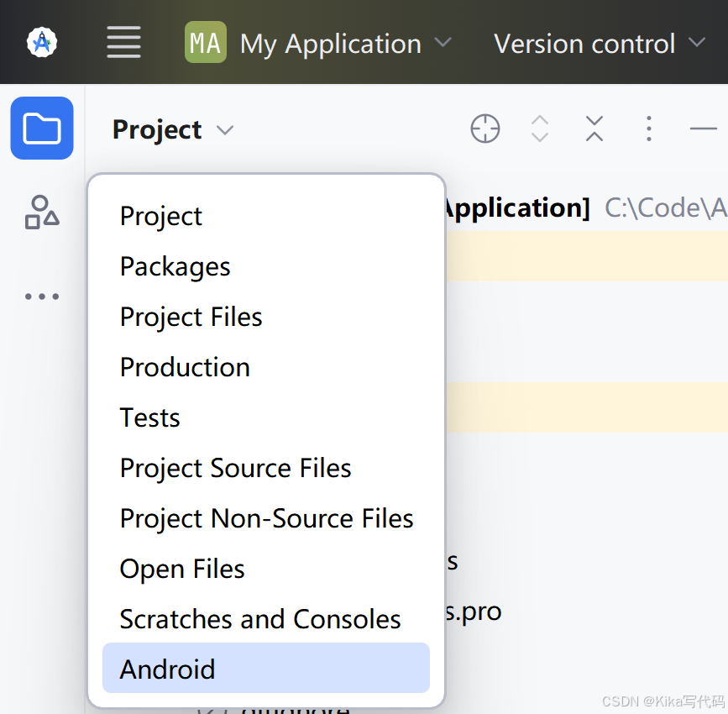Click the Select Opened File crosshair icon

485,129
